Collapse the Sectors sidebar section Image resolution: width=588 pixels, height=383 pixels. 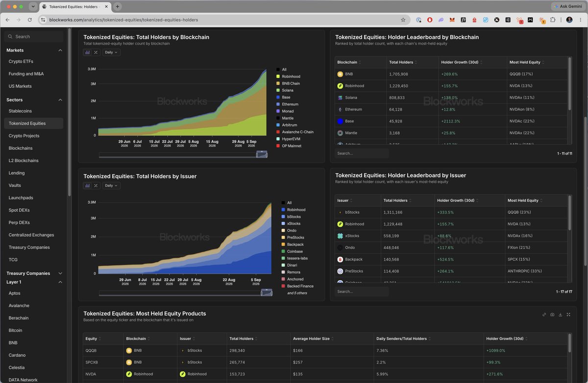pos(60,100)
